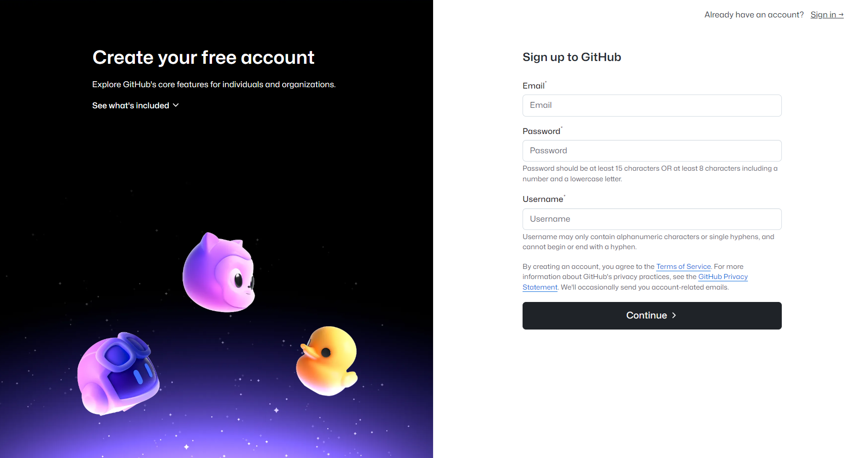Click the Username field label
Image resolution: width=868 pixels, height=458 pixels.
click(543, 199)
